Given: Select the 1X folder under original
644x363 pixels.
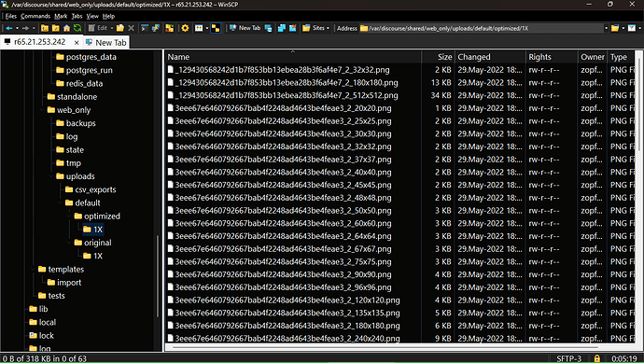Looking at the screenshot, I should click(92, 256).
